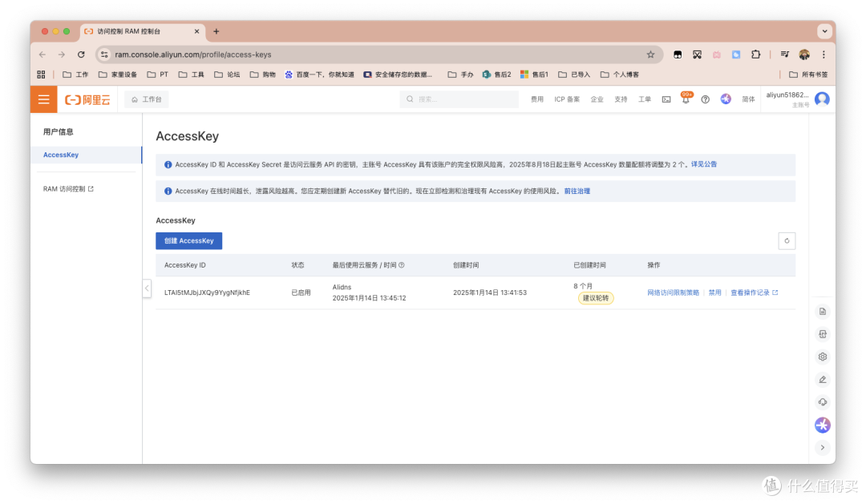
Task: Open a new browser tab
Action: (x=216, y=31)
